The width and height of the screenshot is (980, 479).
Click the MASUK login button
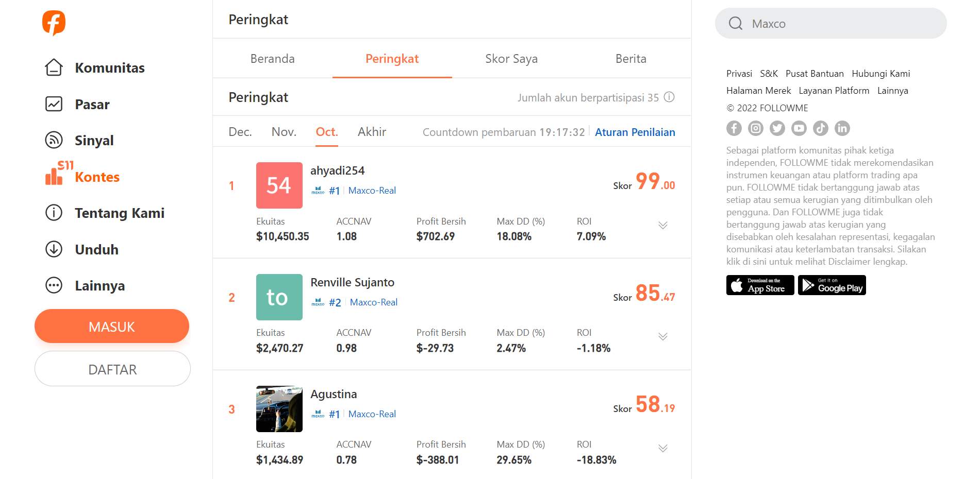click(x=112, y=326)
